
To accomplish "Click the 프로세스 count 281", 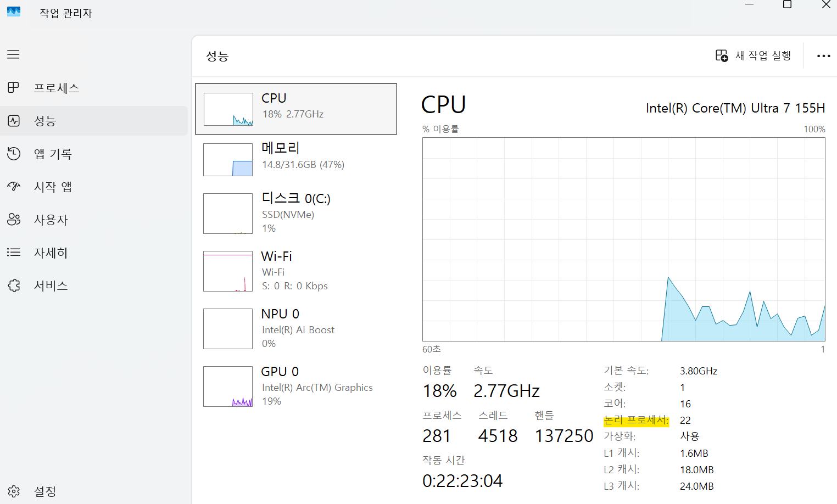I will point(437,436).
